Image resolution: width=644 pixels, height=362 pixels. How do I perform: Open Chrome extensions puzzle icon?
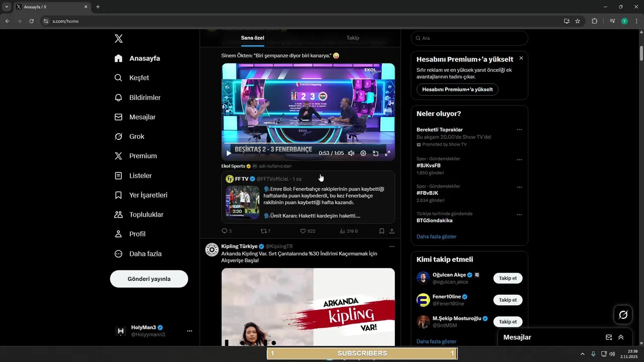[x=594, y=21]
